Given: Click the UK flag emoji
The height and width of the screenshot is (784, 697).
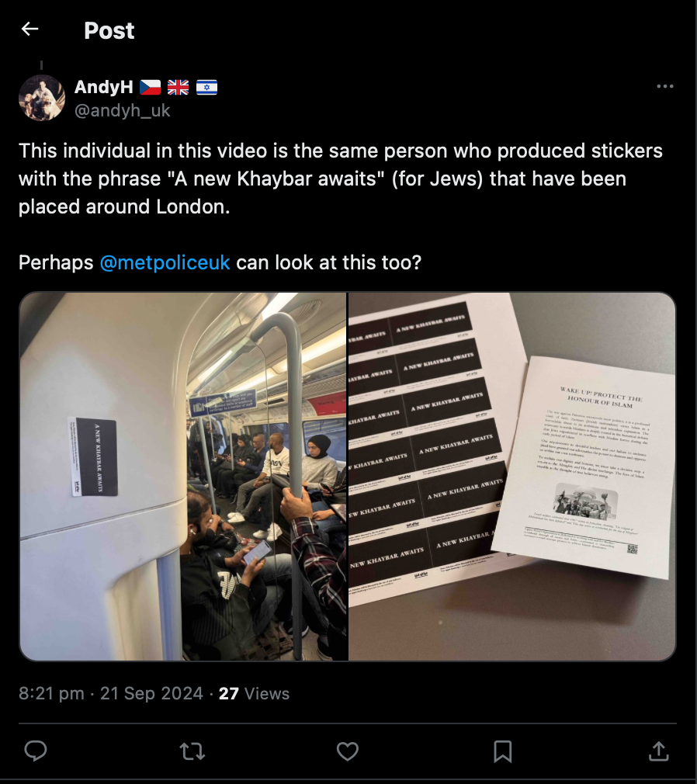Looking at the screenshot, I should (178, 88).
